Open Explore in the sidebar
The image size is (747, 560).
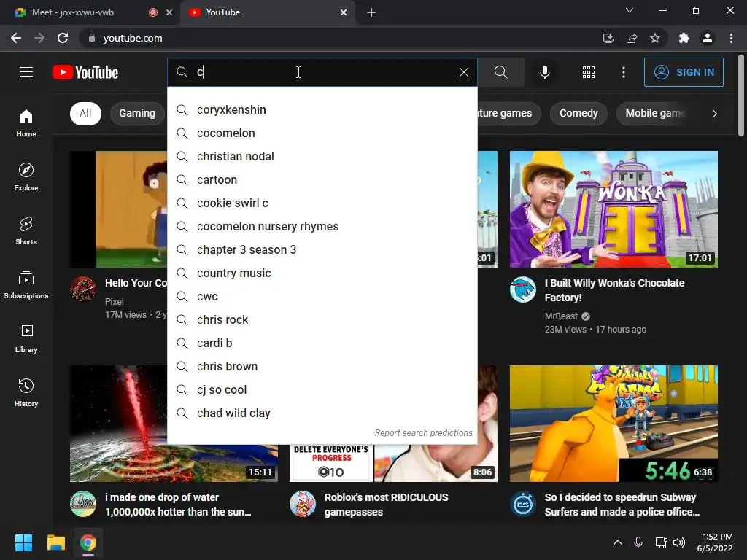(26, 176)
